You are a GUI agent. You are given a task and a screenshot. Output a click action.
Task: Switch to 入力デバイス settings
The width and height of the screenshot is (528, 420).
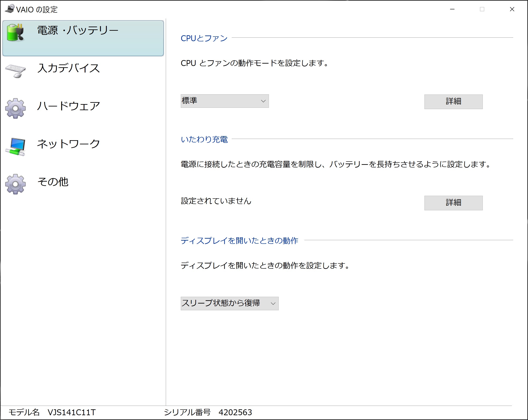coord(69,68)
